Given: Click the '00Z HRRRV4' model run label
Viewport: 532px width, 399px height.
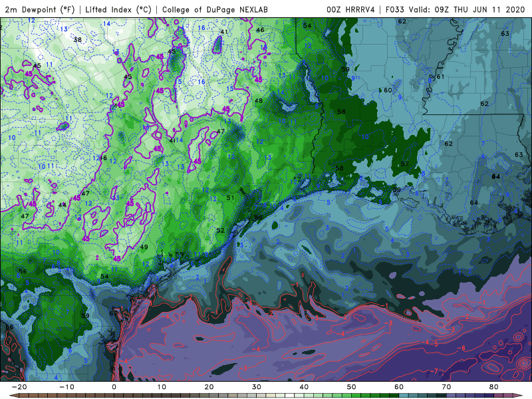Looking at the screenshot, I should [350, 10].
